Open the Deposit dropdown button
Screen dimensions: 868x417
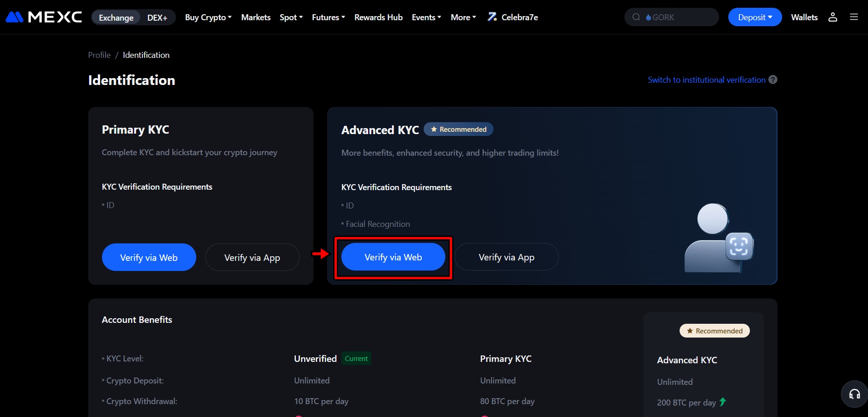[755, 17]
